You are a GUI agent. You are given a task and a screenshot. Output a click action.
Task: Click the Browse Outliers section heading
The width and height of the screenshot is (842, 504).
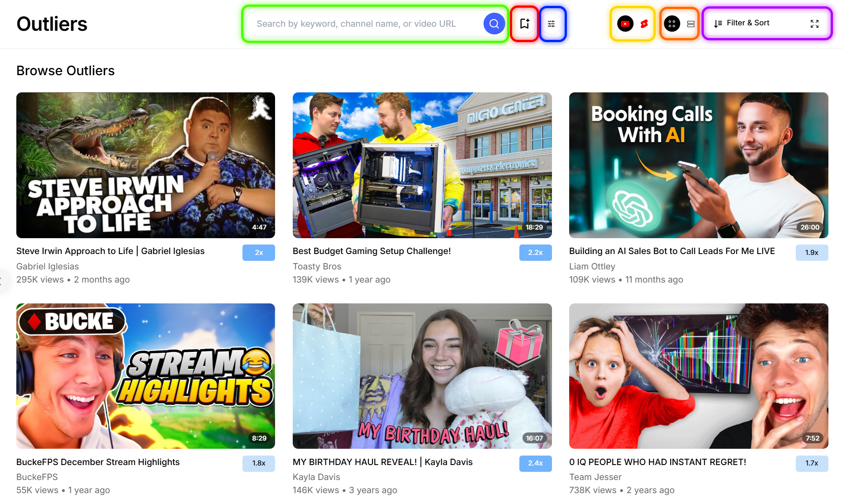pos(65,71)
